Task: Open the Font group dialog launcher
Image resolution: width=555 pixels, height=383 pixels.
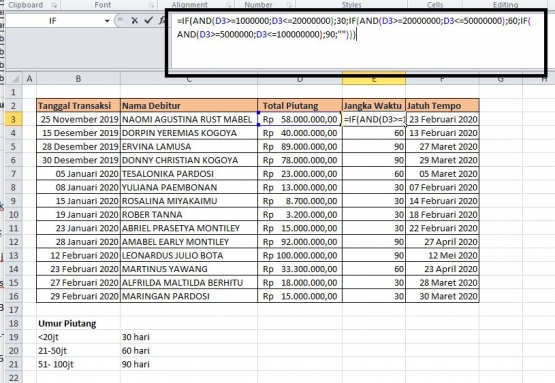Action: click(x=151, y=5)
